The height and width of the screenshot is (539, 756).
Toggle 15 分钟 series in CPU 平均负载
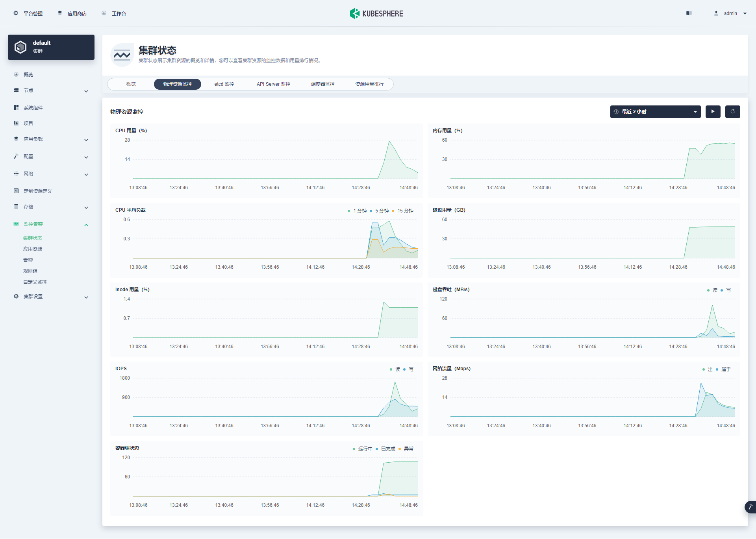(x=402, y=211)
